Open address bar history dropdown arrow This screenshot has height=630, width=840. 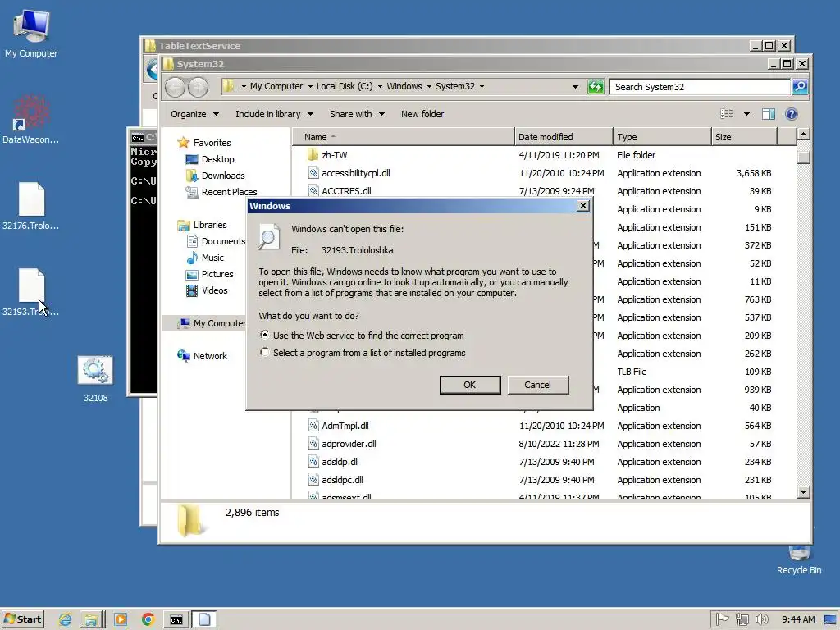tap(575, 87)
